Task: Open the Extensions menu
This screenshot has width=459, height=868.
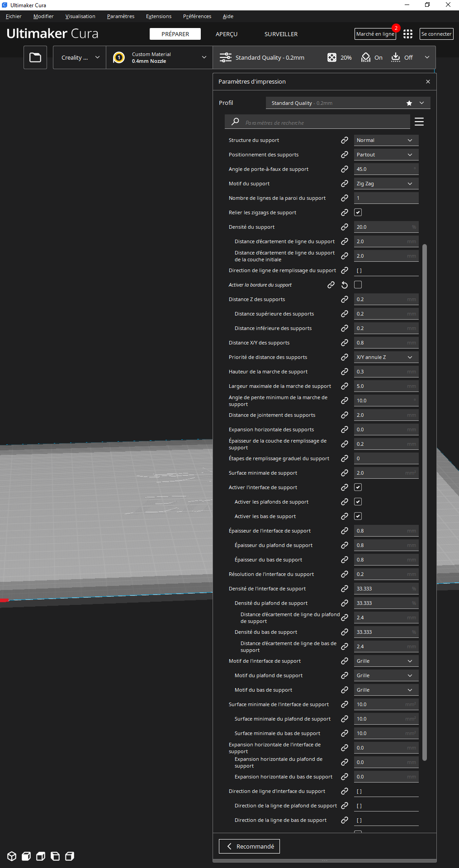Action: click(x=159, y=16)
